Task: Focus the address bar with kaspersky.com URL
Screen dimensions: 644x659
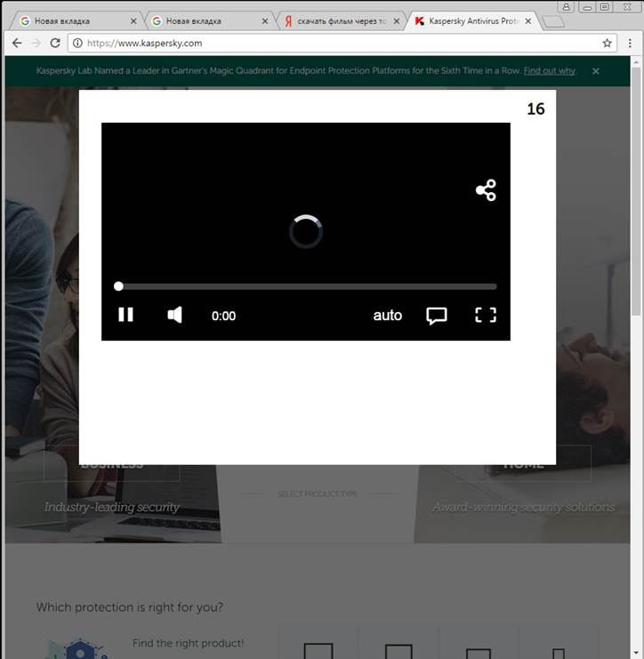Action: [x=342, y=43]
